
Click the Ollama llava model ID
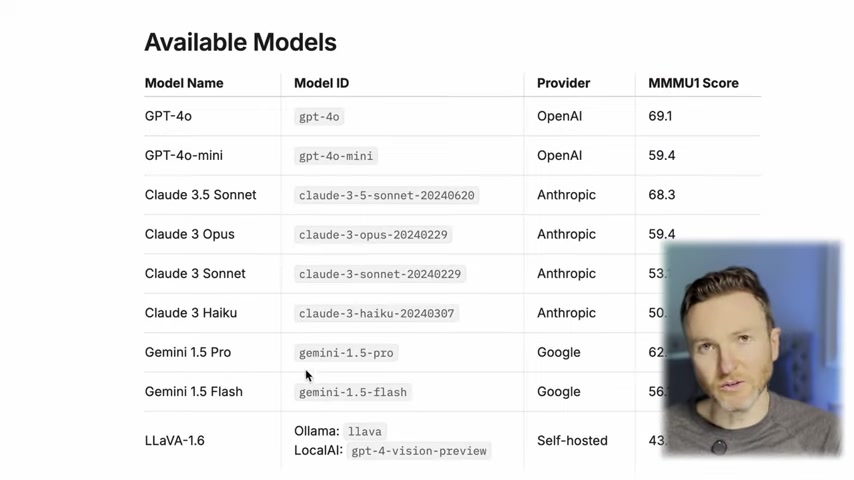pos(364,432)
